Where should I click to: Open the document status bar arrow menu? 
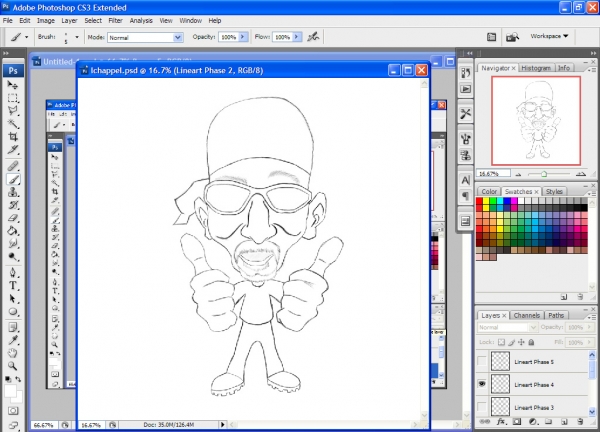222,424
